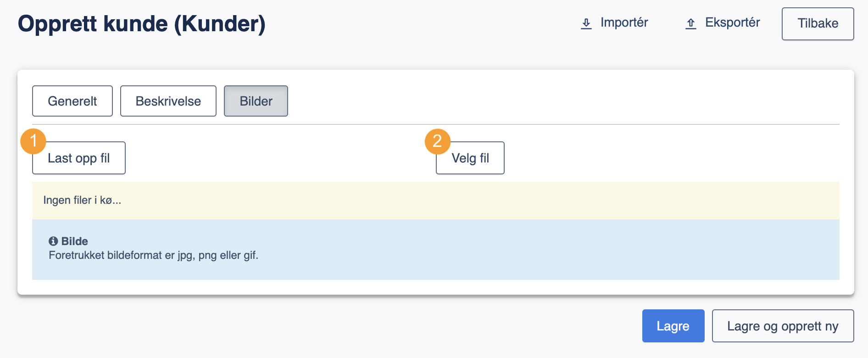This screenshot has width=868, height=358.
Task: Click the bold Bilde label in info box
Action: pos(75,241)
